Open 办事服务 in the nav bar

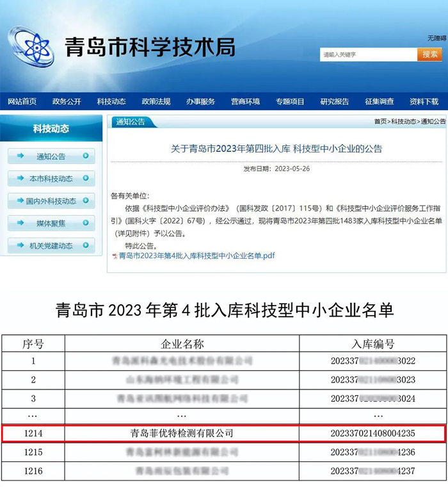pyautogui.click(x=201, y=102)
